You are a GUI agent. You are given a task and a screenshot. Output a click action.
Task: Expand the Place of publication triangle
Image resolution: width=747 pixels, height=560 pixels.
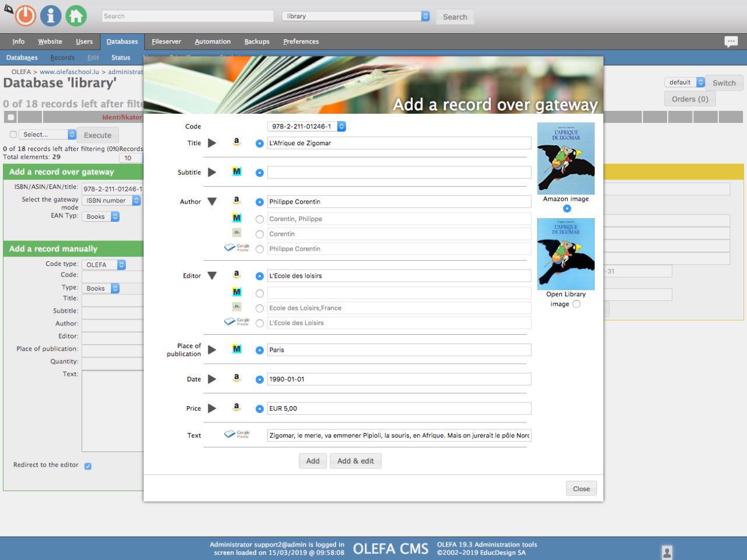(x=212, y=349)
